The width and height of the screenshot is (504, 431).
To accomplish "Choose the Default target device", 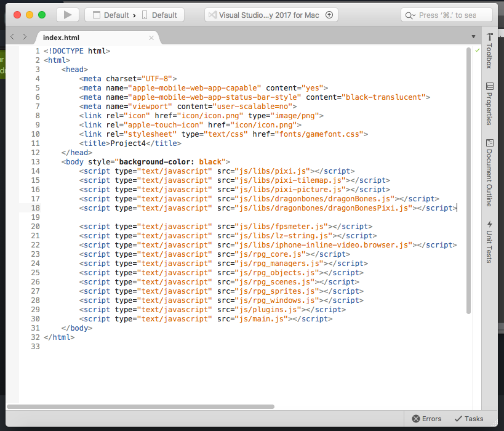I will (160, 15).
